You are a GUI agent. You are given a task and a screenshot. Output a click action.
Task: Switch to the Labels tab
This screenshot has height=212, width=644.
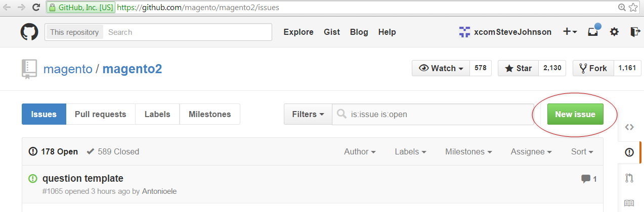tap(157, 114)
